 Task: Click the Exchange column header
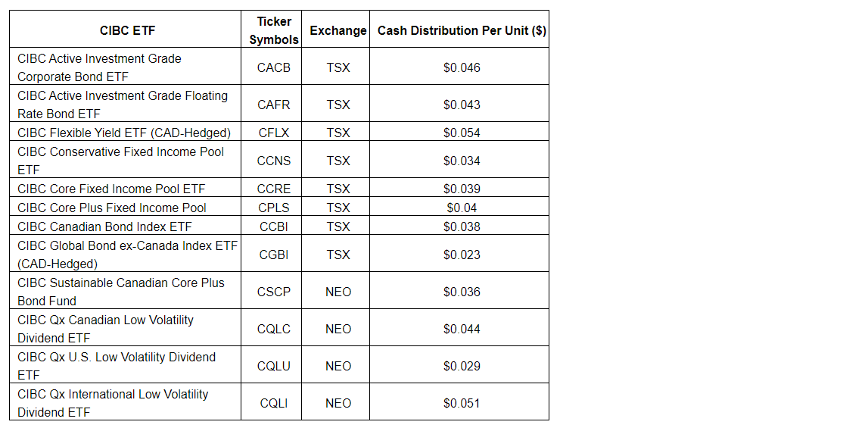[338, 30]
